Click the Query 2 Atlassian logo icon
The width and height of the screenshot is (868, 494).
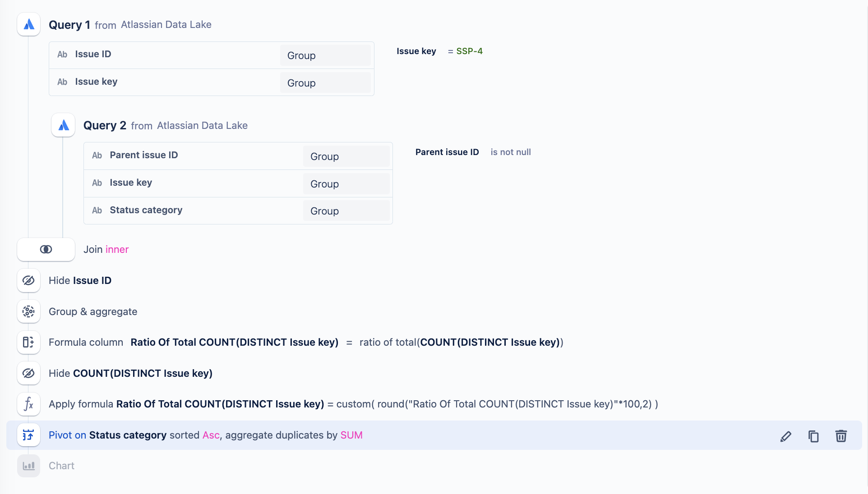63,125
